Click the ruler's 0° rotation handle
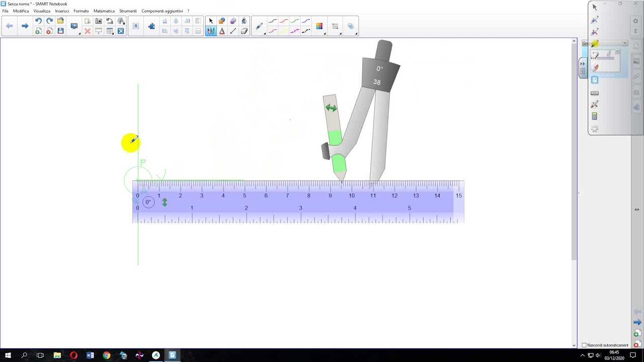Viewport: 644px width, 362px height. tap(148, 202)
